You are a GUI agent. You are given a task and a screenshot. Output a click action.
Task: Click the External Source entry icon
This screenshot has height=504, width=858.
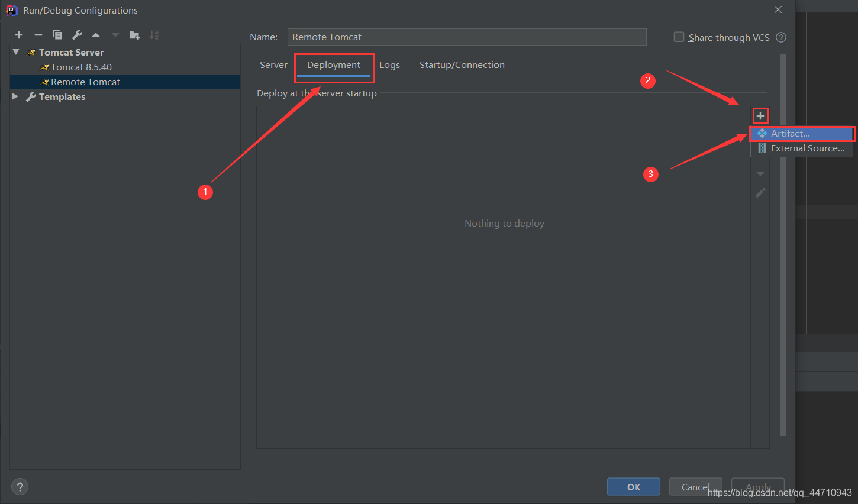click(762, 148)
